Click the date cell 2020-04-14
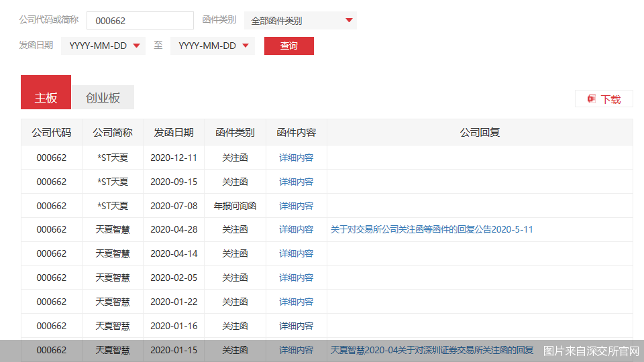This screenshot has height=362, width=644. pyautogui.click(x=174, y=253)
